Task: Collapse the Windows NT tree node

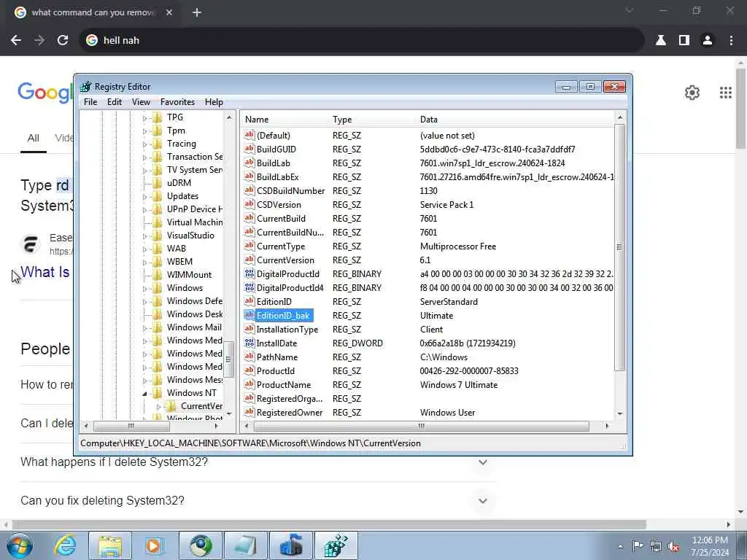Action: (x=145, y=393)
